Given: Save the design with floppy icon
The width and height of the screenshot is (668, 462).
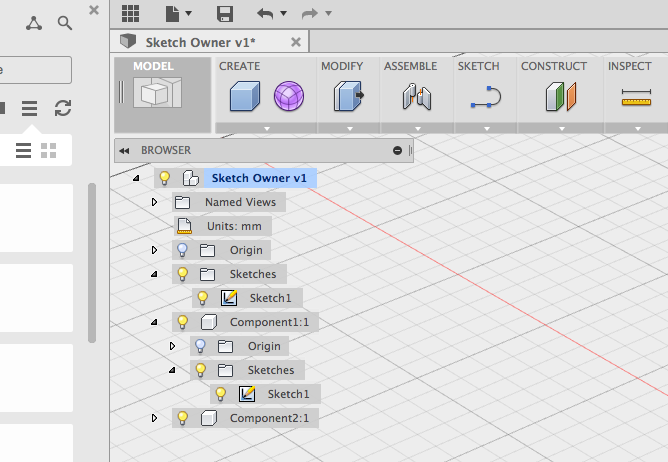Looking at the screenshot, I should tap(225, 14).
